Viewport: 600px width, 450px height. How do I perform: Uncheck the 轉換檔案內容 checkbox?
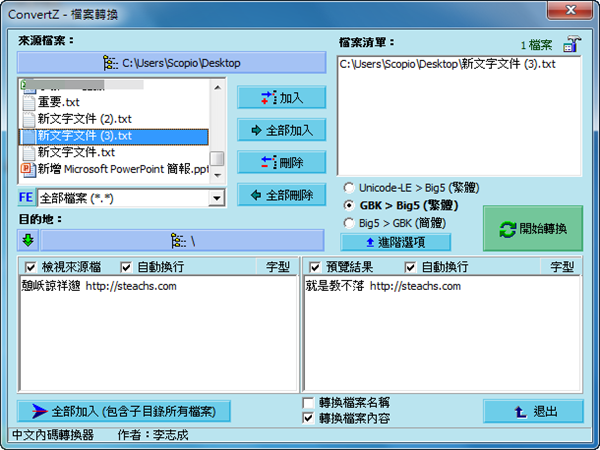[308, 418]
